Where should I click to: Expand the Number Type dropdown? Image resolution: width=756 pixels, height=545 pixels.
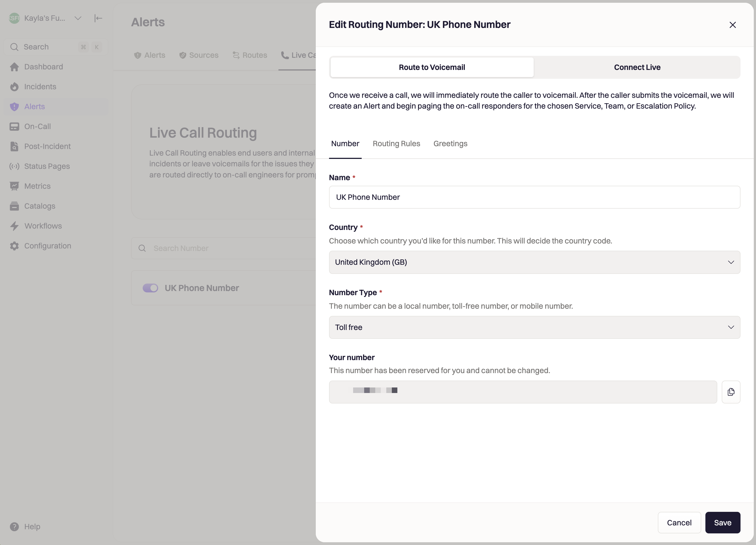[x=534, y=327]
